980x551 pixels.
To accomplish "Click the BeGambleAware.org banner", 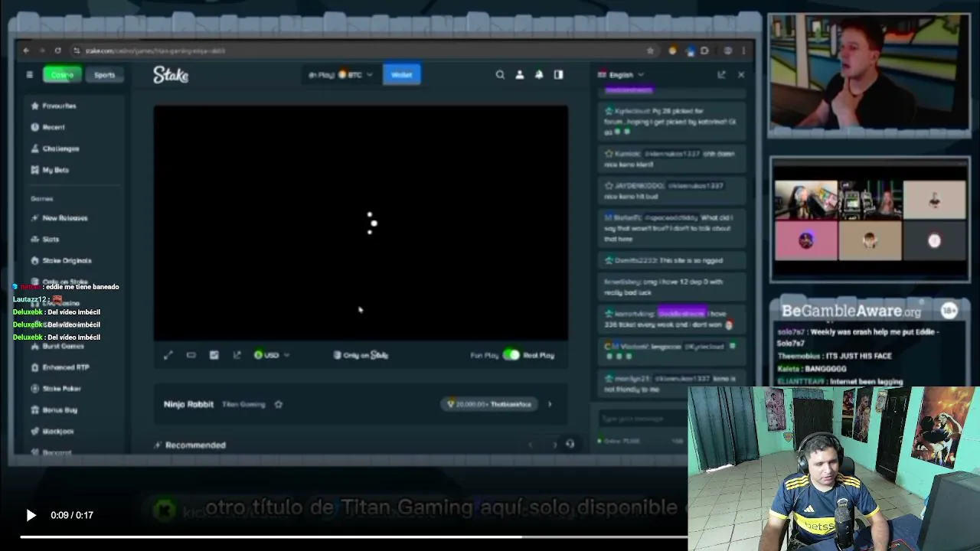I will [x=869, y=311].
